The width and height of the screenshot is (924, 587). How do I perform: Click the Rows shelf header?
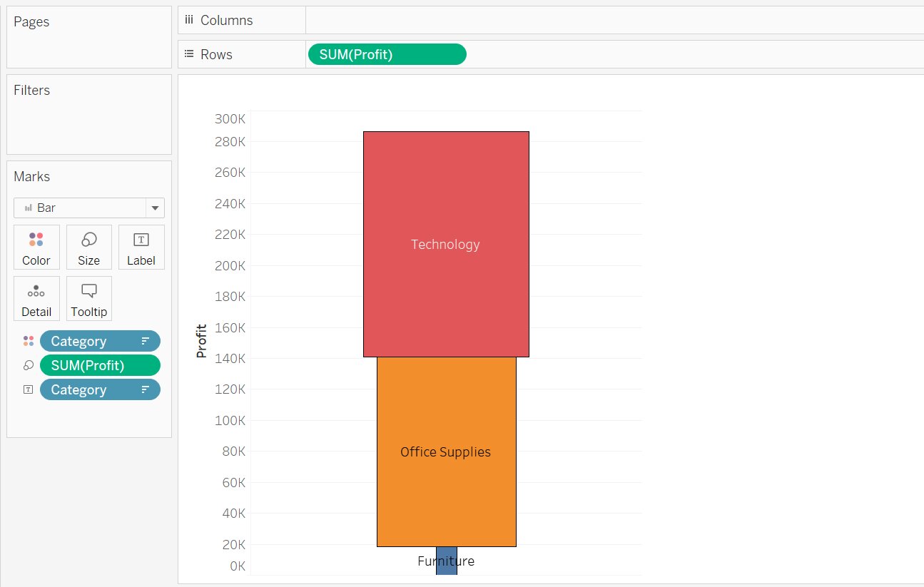click(x=218, y=54)
